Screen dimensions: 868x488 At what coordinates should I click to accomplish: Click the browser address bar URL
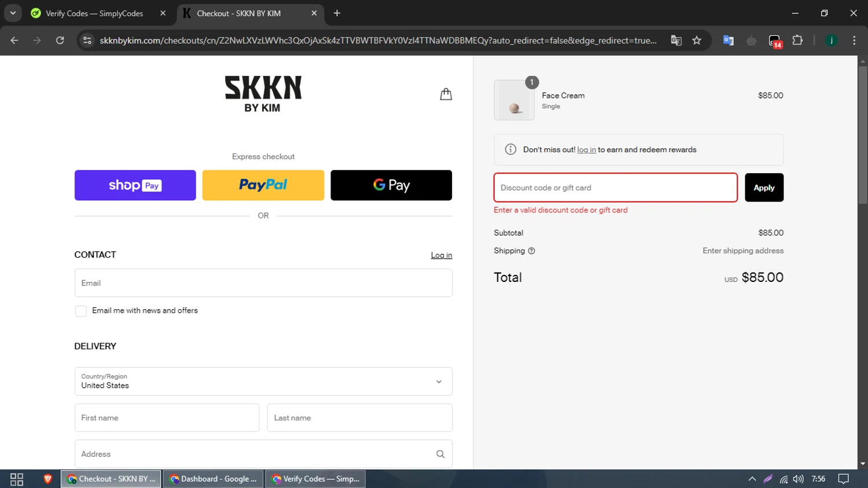[x=378, y=41]
